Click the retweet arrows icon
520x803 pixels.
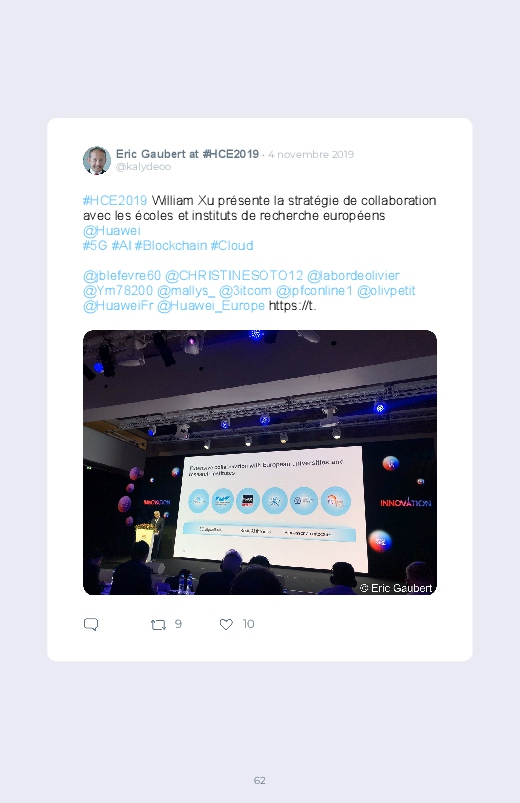[158, 625]
